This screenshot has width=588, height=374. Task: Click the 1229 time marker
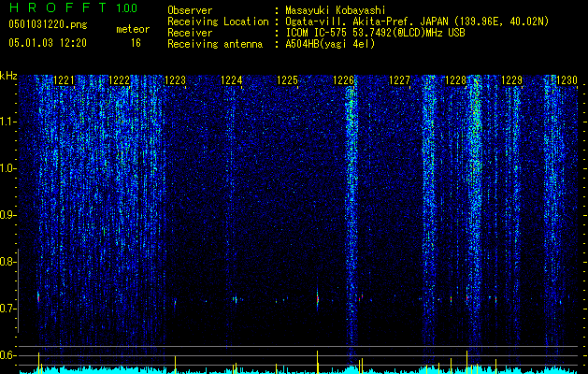pos(511,80)
